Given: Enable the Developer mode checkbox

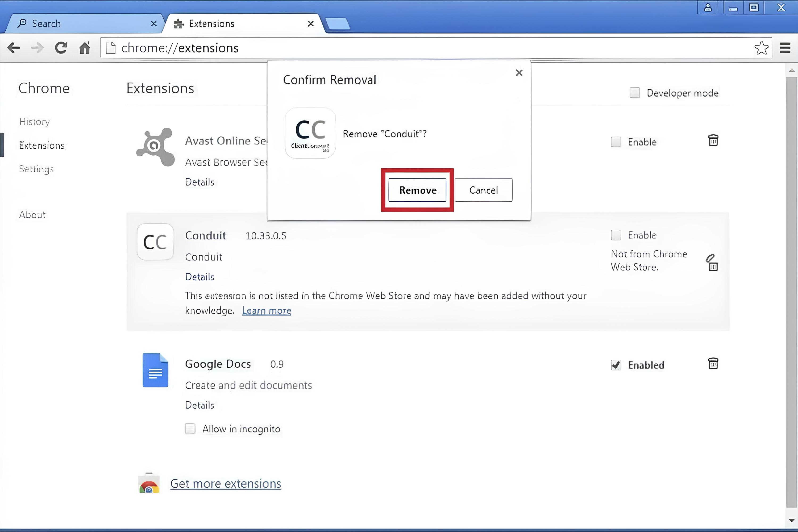Looking at the screenshot, I should [634, 93].
